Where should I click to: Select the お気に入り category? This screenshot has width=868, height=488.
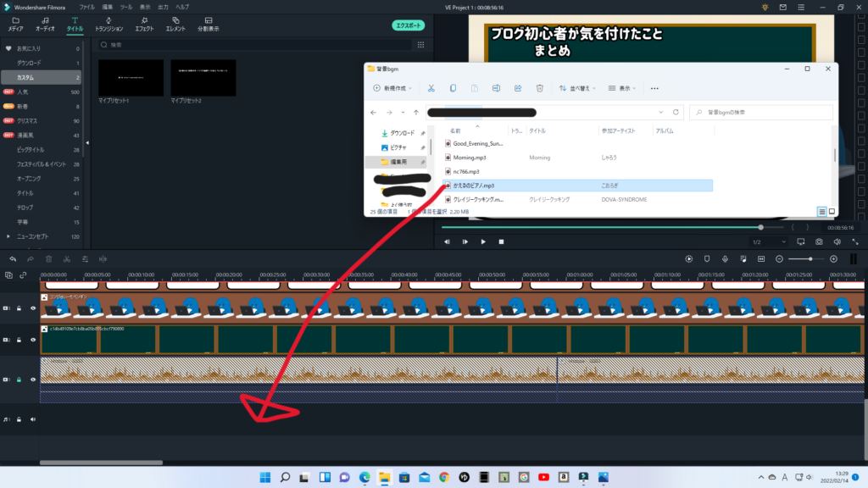[x=42, y=48]
